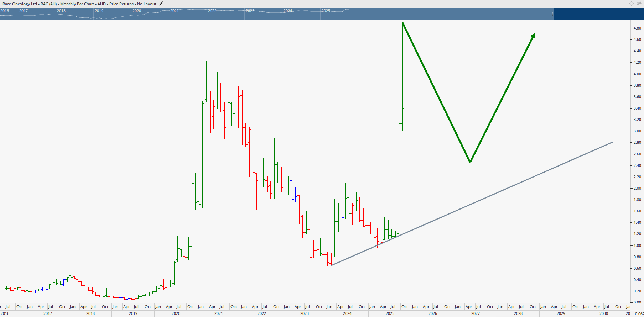Image resolution: width=644 pixels, height=317 pixels.
Task: Pin the chart using the pushpin icon
Action: pyautogui.click(x=639, y=4)
